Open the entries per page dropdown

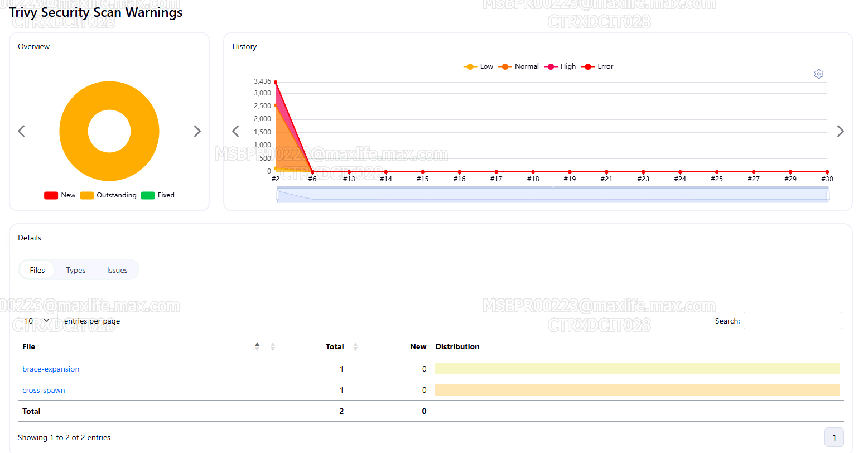36,320
